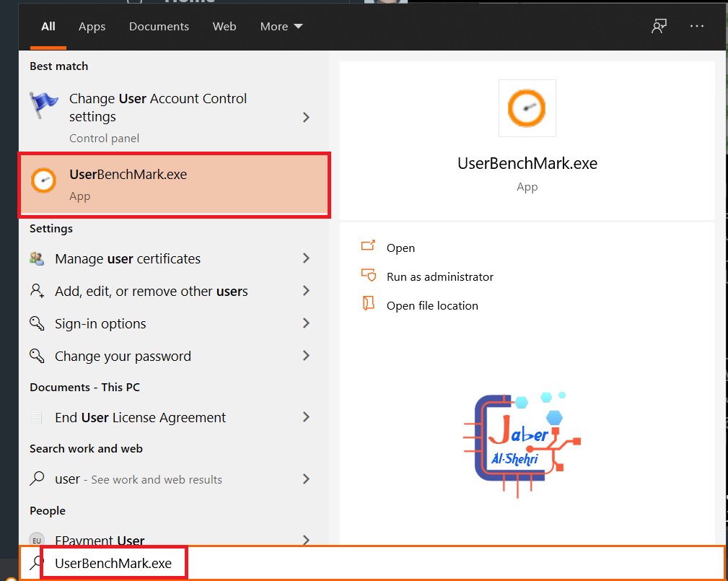Image resolution: width=728 pixels, height=581 pixels.
Task: Click the Change your password key icon
Action: 37,356
